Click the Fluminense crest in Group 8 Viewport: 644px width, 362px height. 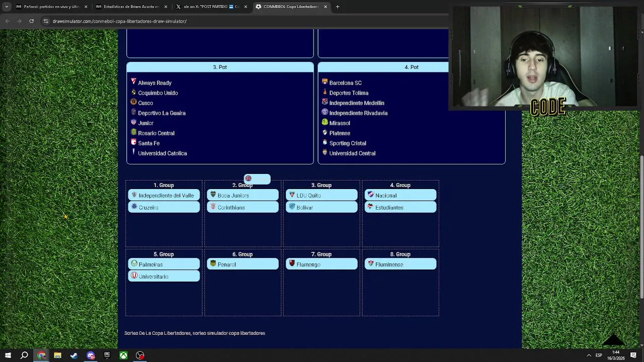[x=371, y=263]
